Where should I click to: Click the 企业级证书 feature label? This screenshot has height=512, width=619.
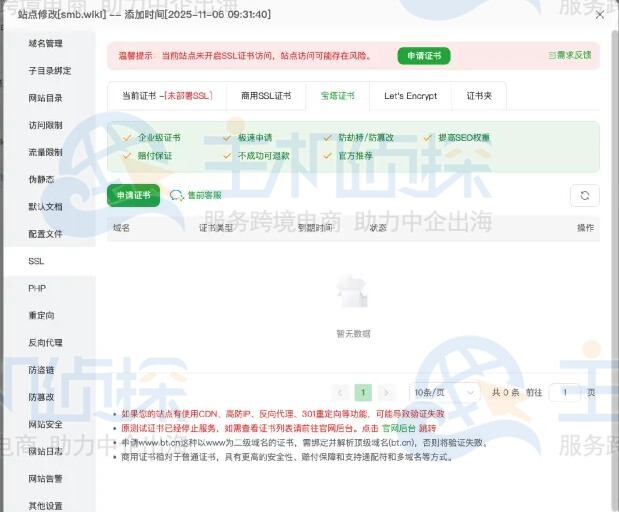(159, 138)
